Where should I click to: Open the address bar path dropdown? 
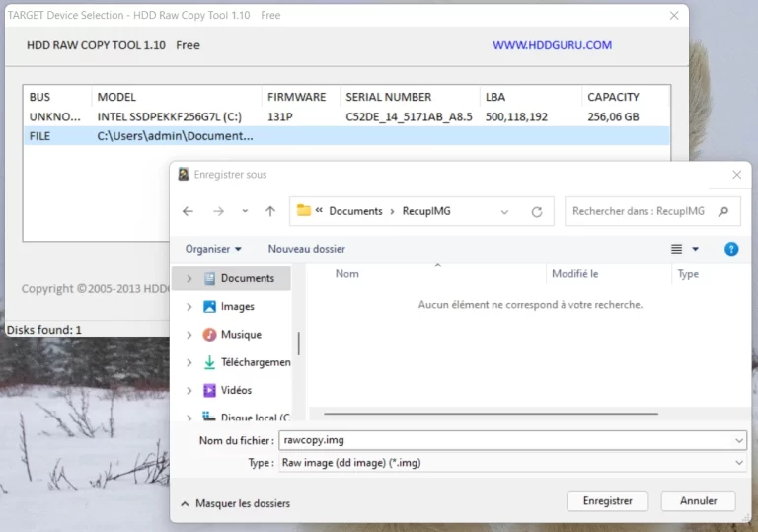coord(504,212)
